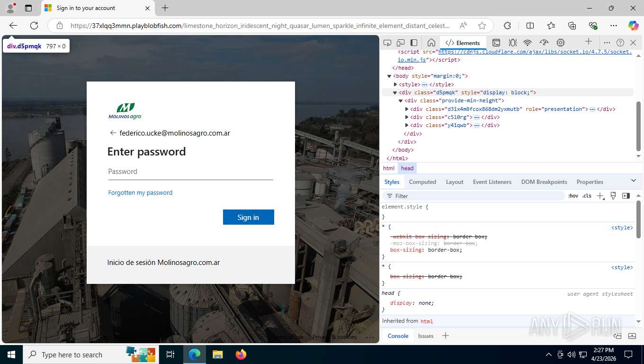View site information lock icon
Image resolution: width=644 pixels, height=364 pixels.
[x=60, y=26]
